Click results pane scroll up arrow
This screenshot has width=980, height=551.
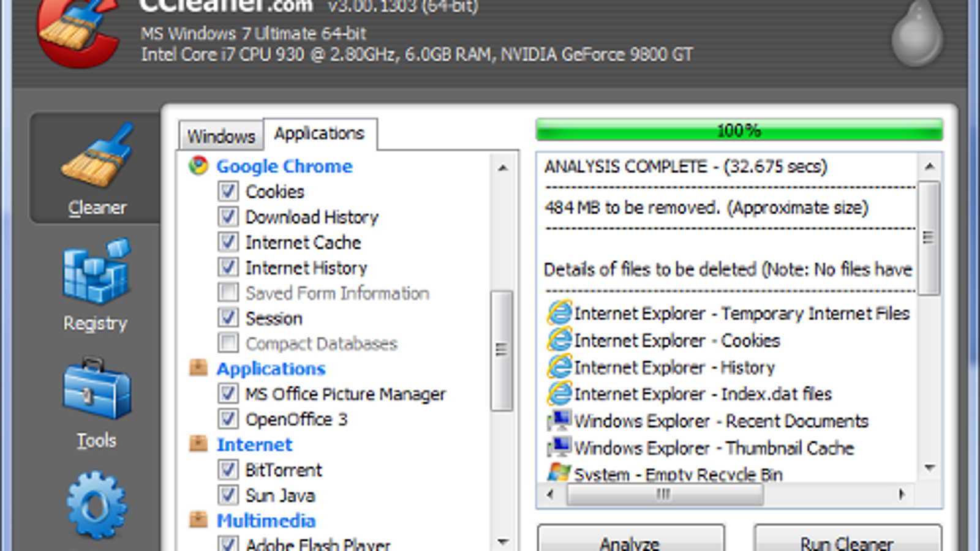click(x=929, y=167)
